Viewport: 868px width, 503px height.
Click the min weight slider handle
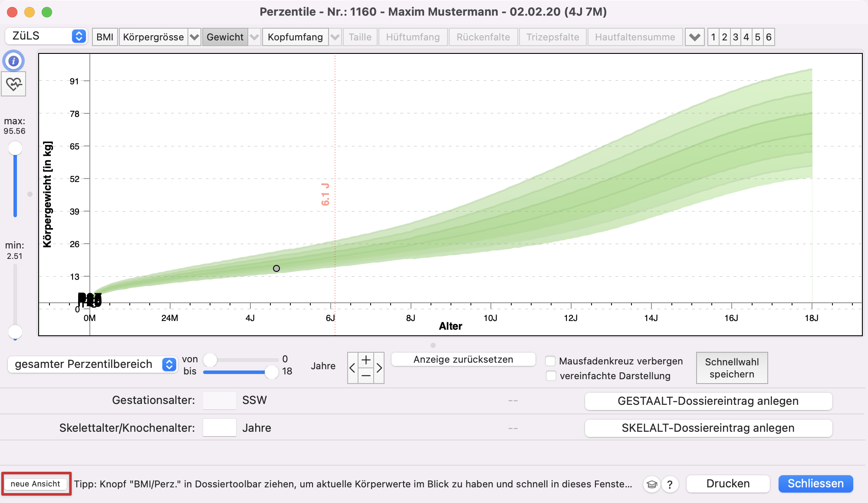(15, 332)
